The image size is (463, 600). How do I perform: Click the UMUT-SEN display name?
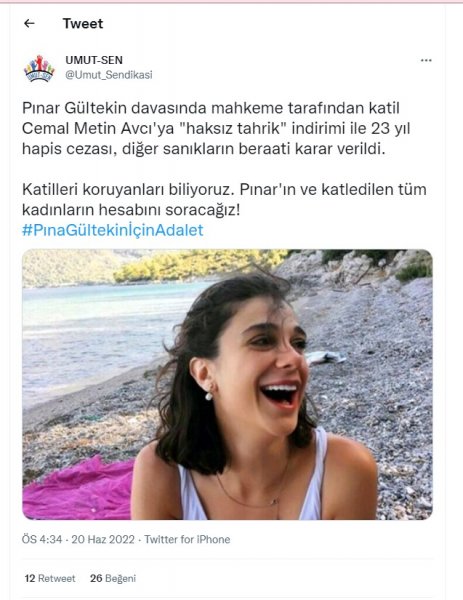tap(94, 60)
